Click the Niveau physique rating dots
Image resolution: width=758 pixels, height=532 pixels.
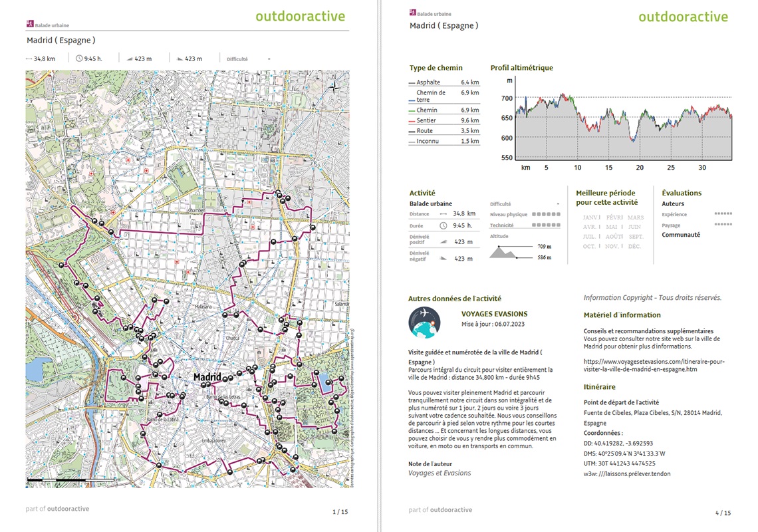[x=547, y=214]
